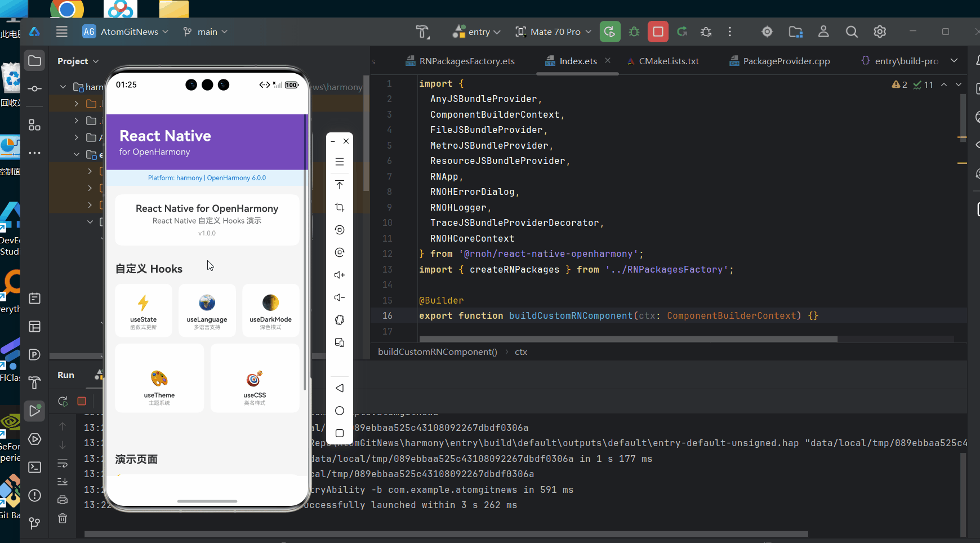Open the useDarkMode hook card in emulator

tap(271, 310)
